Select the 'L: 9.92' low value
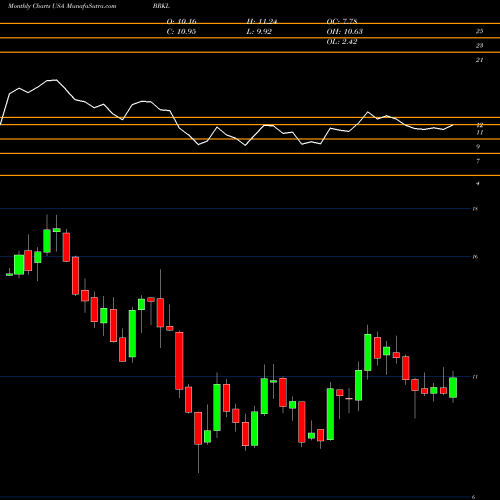The image size is (500, 500). (259, 32)
